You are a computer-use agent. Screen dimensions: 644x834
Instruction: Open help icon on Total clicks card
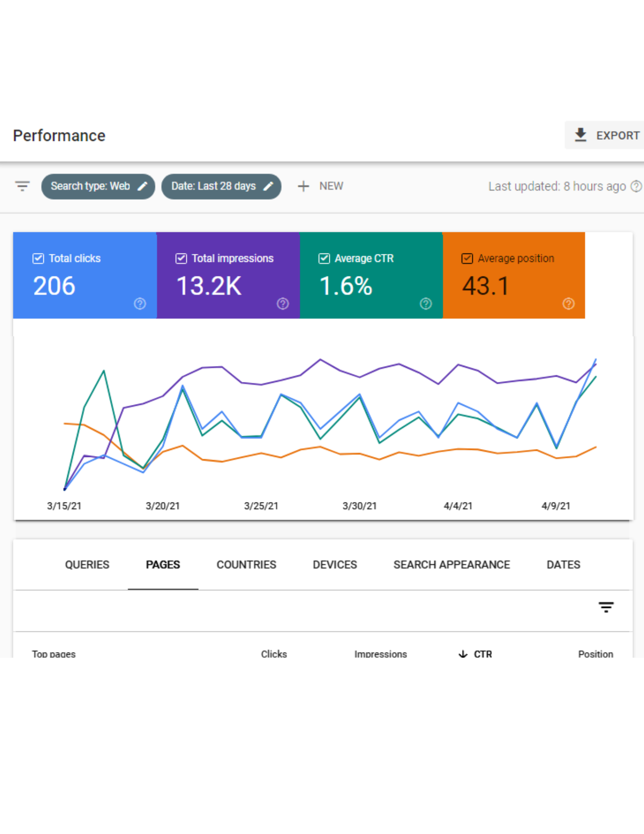tap(140, 304)
